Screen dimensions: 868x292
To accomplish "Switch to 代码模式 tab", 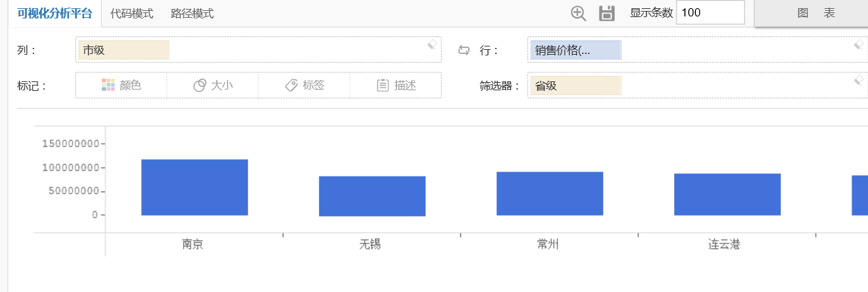I will click(132, 14).
